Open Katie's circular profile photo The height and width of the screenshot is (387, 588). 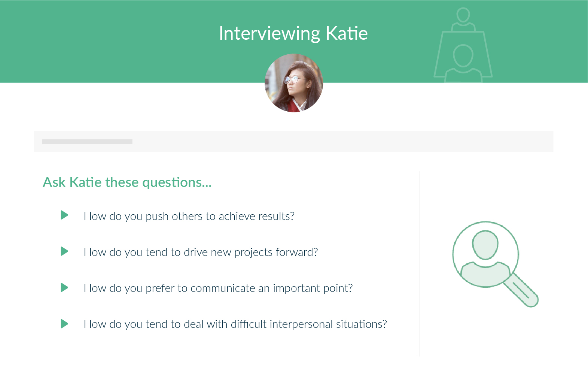[x=294, y=83]
